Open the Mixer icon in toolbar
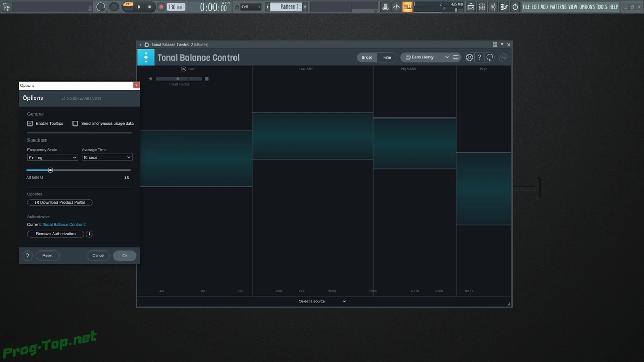644x362 pixels. [x=493, y=6]
